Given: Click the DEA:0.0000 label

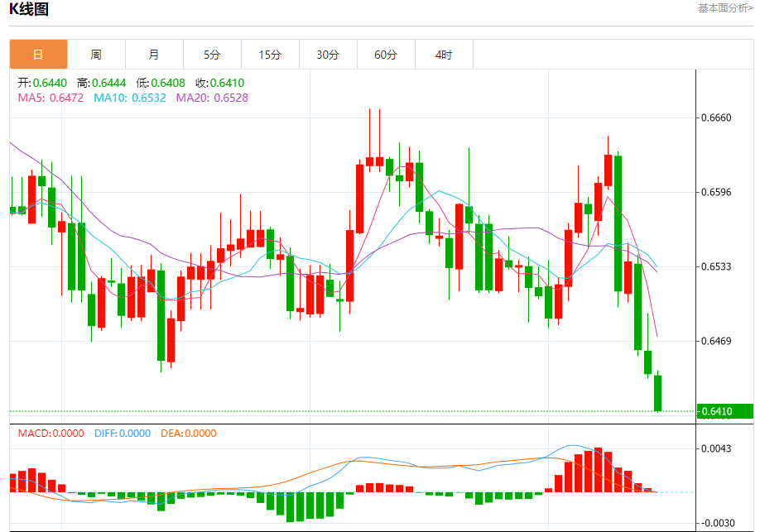Looking at the screenshot, I should point(189,434).
